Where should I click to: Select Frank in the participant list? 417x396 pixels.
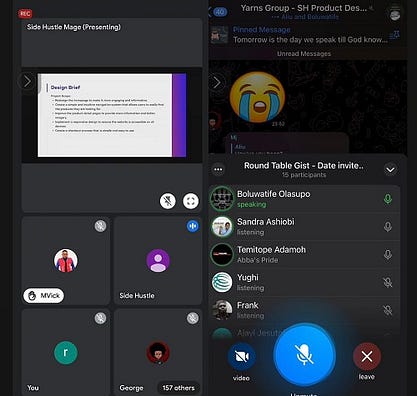[304, 310]
